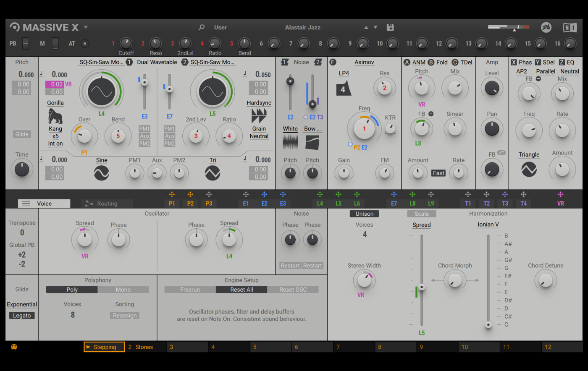The image size is (588, 371).
Task: Grab the VR modulation drag handle
Action: click(560, 194)
